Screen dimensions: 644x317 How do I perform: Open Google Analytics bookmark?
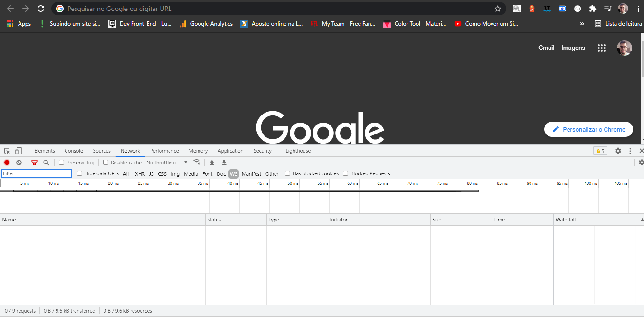click(x=206, y=24)
